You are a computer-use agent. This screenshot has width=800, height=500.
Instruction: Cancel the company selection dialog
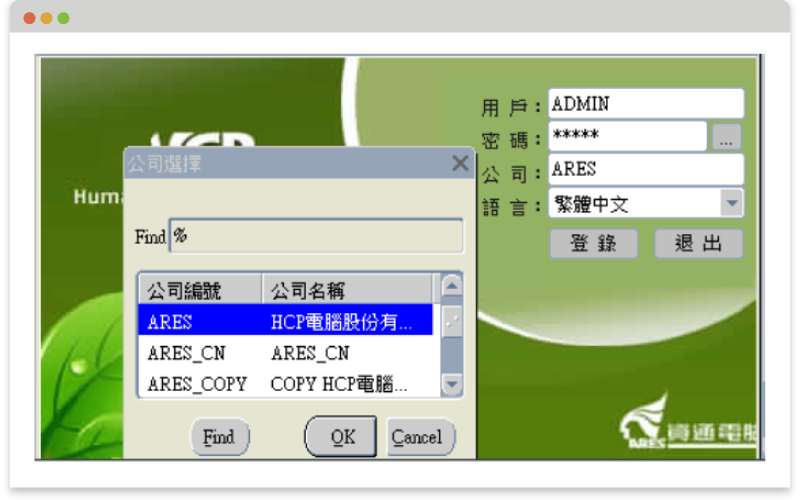[x=420, y=437]
